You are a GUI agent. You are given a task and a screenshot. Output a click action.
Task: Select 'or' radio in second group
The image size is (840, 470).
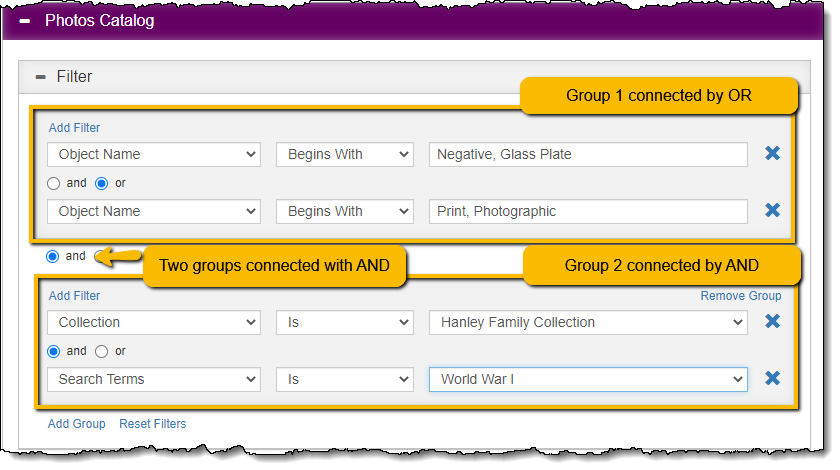coord(101,352)
